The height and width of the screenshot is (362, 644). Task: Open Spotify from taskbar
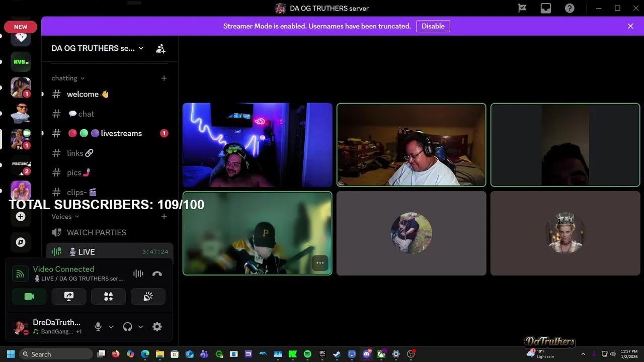pyautogui.click(x=307, y=354)
